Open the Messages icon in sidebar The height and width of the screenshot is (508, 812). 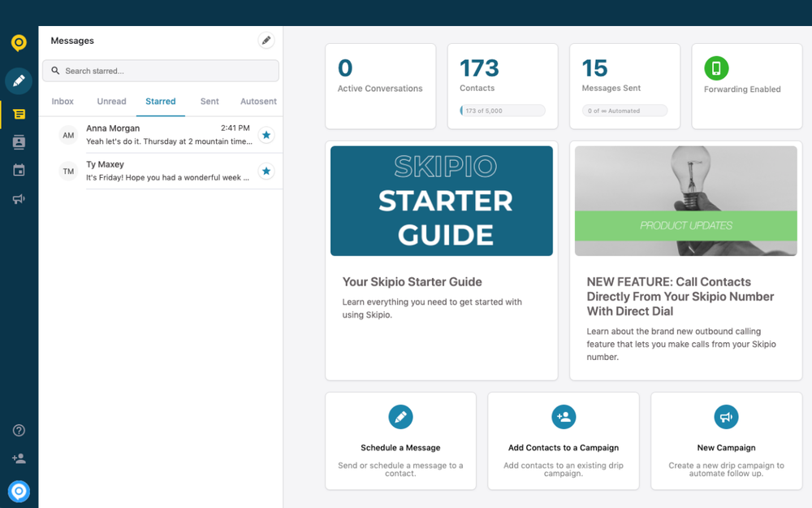pyautogui.click(x=19, y=114)
